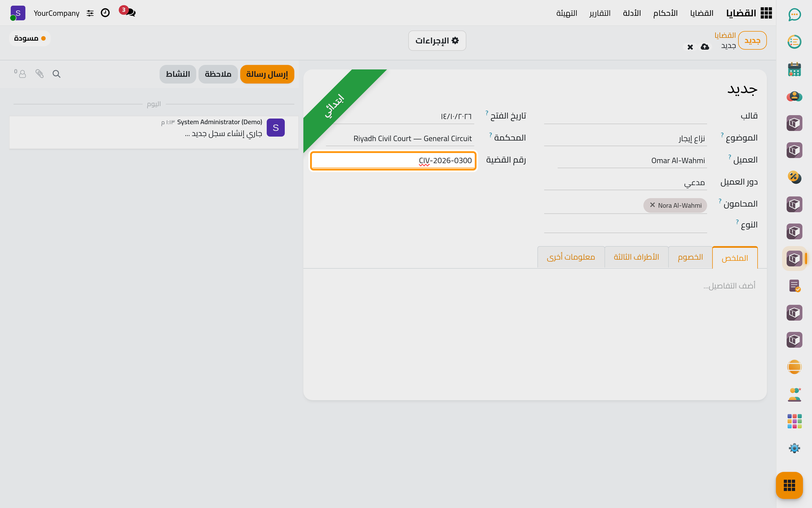The width and height of the screenshot is (812, 508).
Task: Search chatter messages with magnifier icon
Action: point(56,74)
